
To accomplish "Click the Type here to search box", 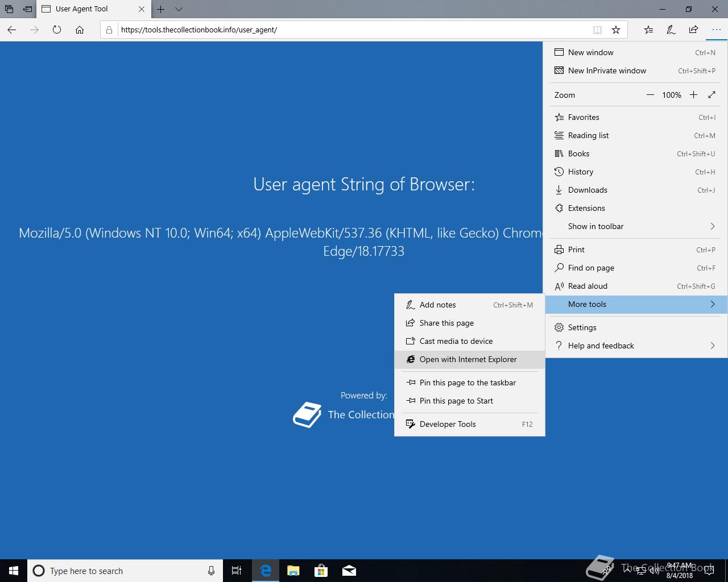I will (x=125, y=571).
